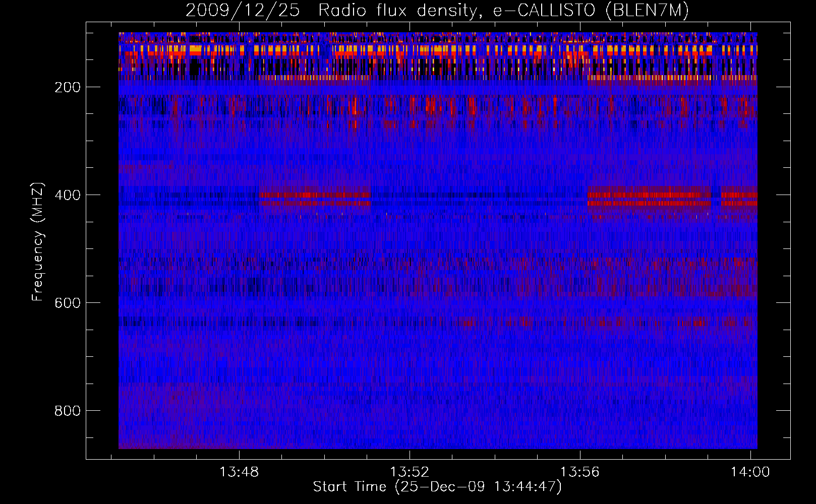The height and width of the screenshot is (504, 816).
Task: Click the 400 frequency tick label
Action: [68, 195]
